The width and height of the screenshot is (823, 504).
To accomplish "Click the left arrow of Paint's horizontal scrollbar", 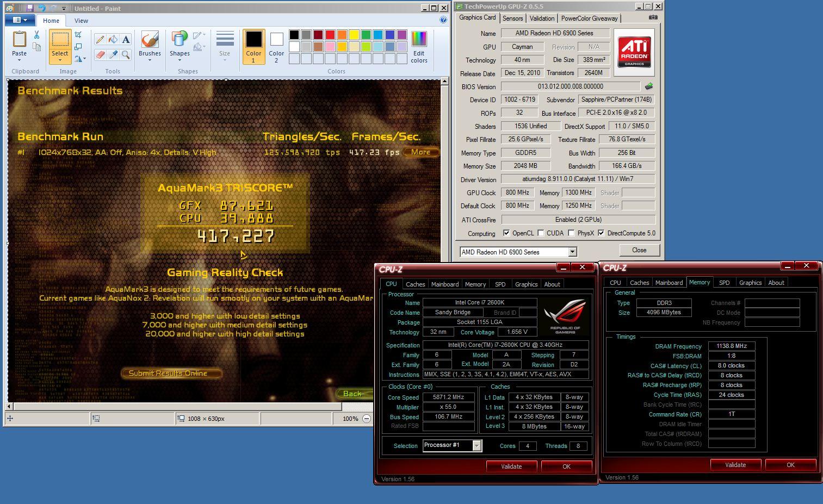I will pos(9,406).
